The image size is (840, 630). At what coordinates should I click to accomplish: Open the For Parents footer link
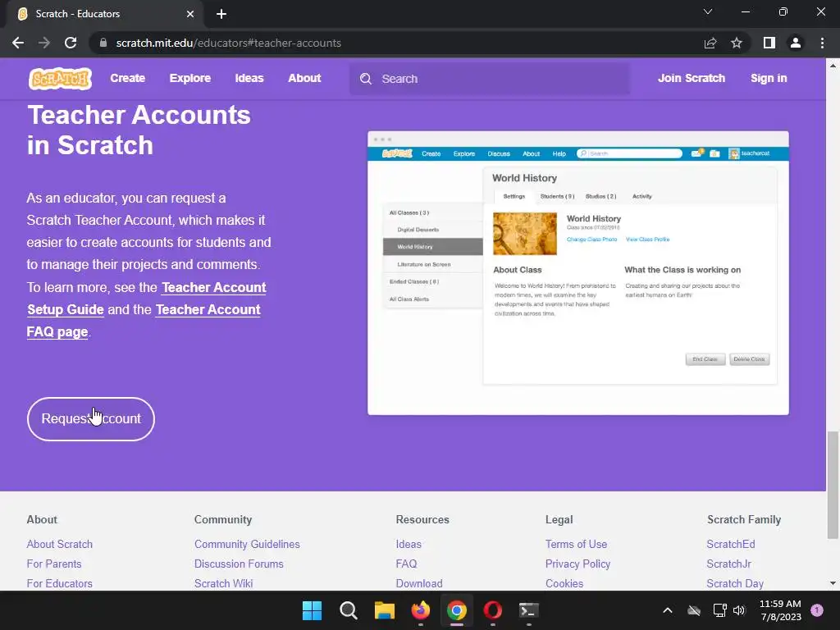[x=54, y=564]
